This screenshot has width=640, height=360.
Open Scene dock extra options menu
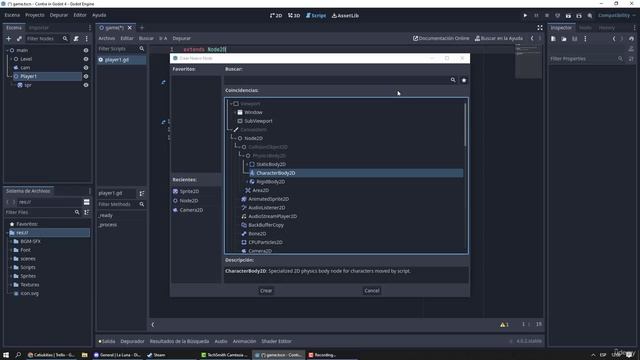tap(87, 39)
